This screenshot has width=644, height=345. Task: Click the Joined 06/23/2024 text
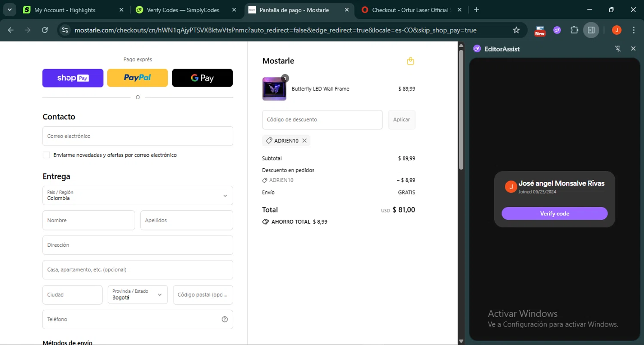click(x=537, y=192)
